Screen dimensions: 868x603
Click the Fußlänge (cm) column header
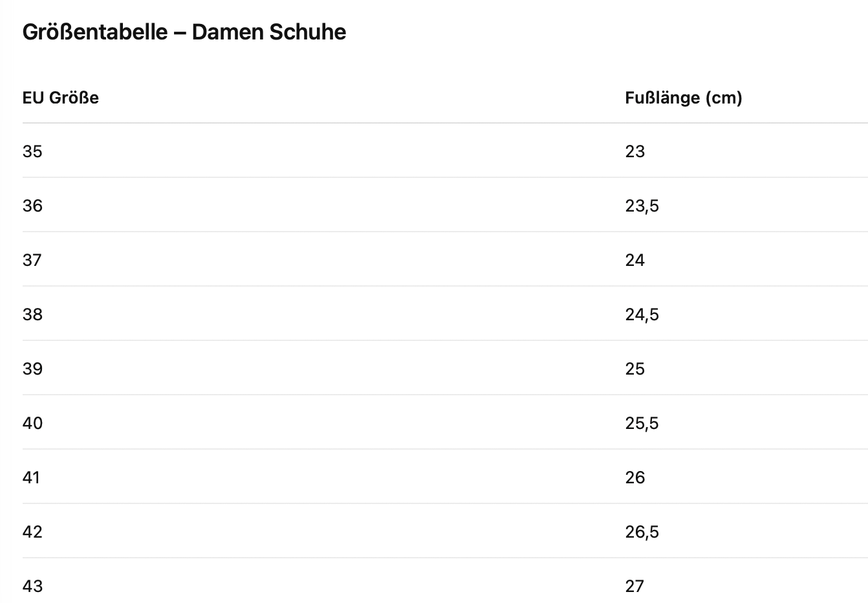684,98
